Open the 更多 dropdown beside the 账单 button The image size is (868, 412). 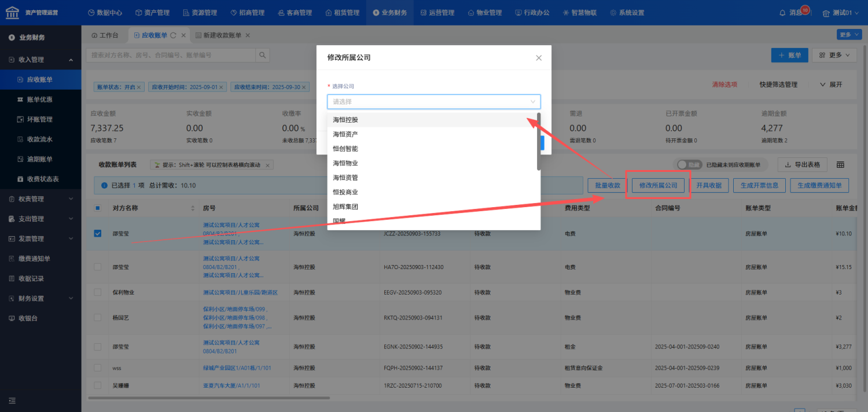tap(834, 55)
